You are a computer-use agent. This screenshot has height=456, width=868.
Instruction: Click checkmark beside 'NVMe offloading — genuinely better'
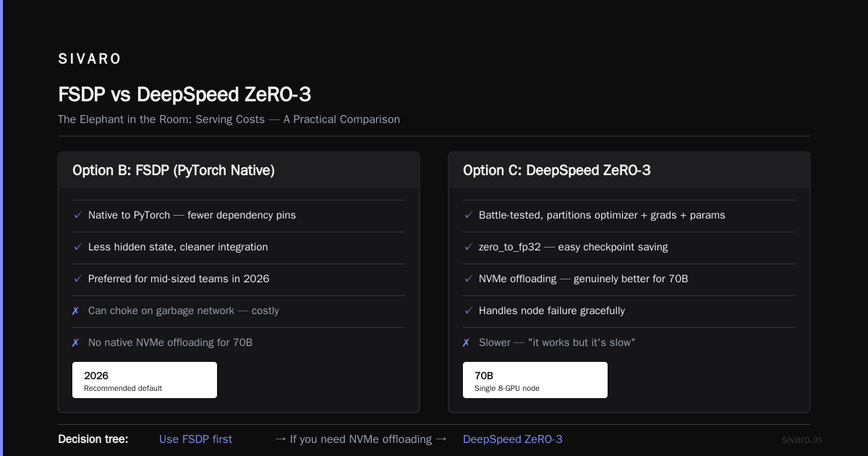point(468,279)
